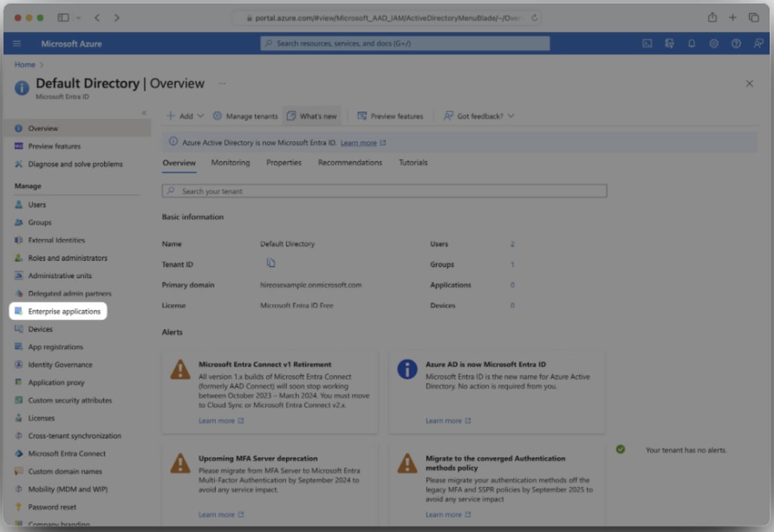Image resolution: width=774 pixels, height=532 pixels.
Task: Switch to the Properties tab
Action: (x=284, y=162)
